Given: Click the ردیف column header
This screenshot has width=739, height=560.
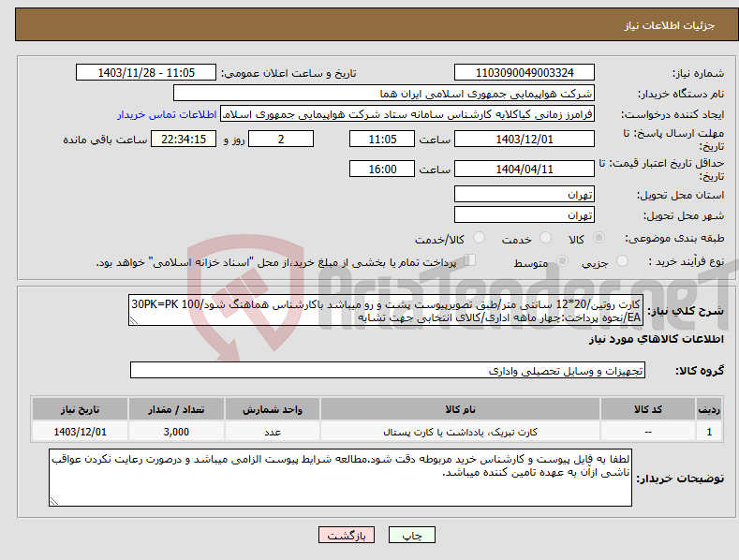Looking at the screenshot, I should [709, 409].
